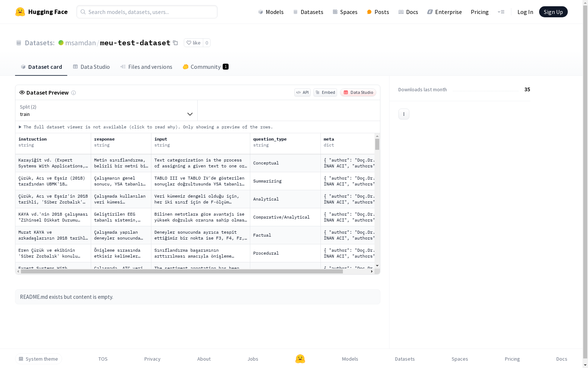Screen dimensions: 588x368
Task: Click the table scroll-up arrow
Action: [377, 136]
